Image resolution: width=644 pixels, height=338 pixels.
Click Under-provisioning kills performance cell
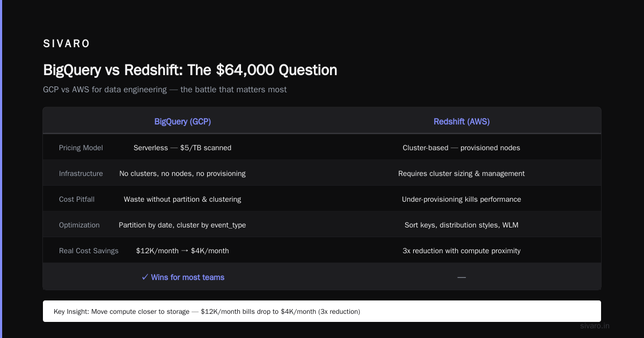[x=462, y=199]
